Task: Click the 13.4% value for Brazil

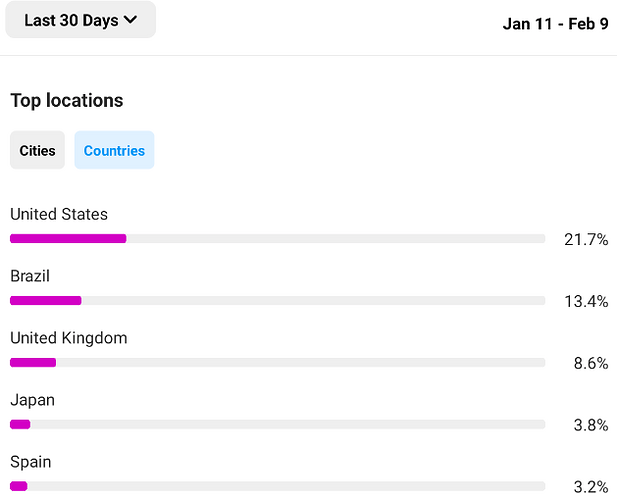Action: (586, 301)
